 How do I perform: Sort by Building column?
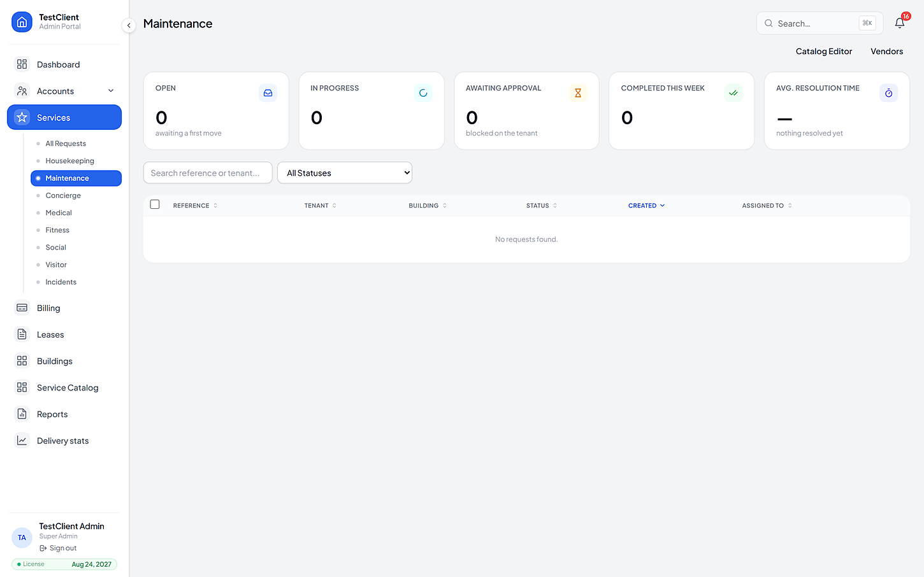pyautogui.click(x=428, y=206)
